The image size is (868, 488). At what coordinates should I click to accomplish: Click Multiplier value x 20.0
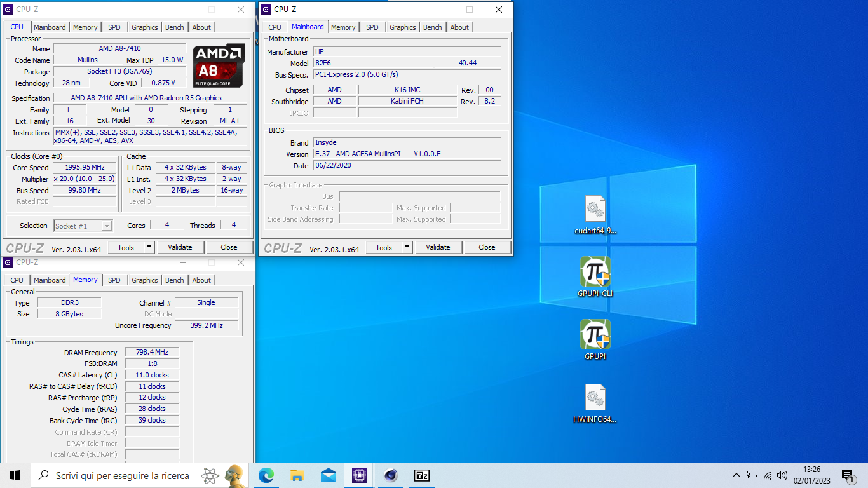click(85, 179)
